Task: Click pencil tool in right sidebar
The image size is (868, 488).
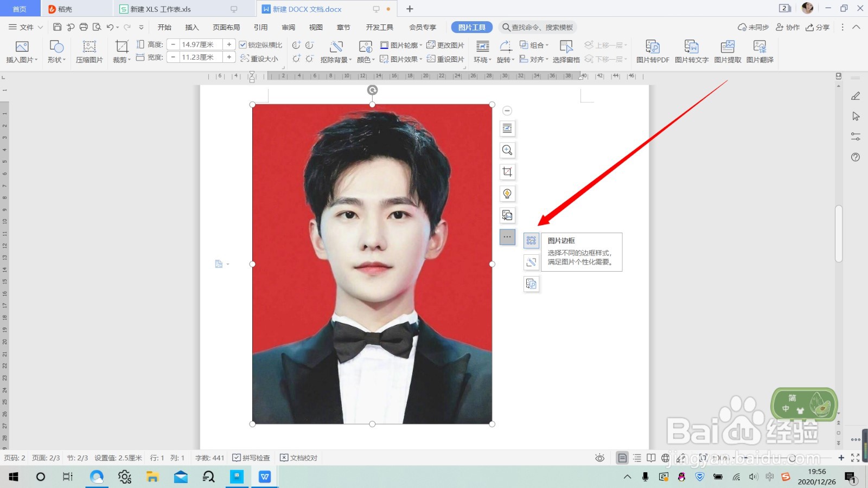Action: [x=856, y=96]
